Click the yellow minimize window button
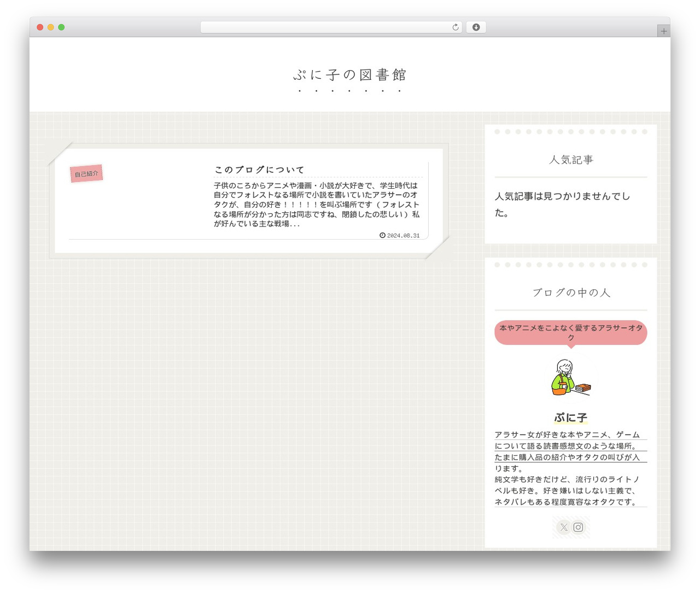Viewport: 700px width, 593px height. [50, 27]
